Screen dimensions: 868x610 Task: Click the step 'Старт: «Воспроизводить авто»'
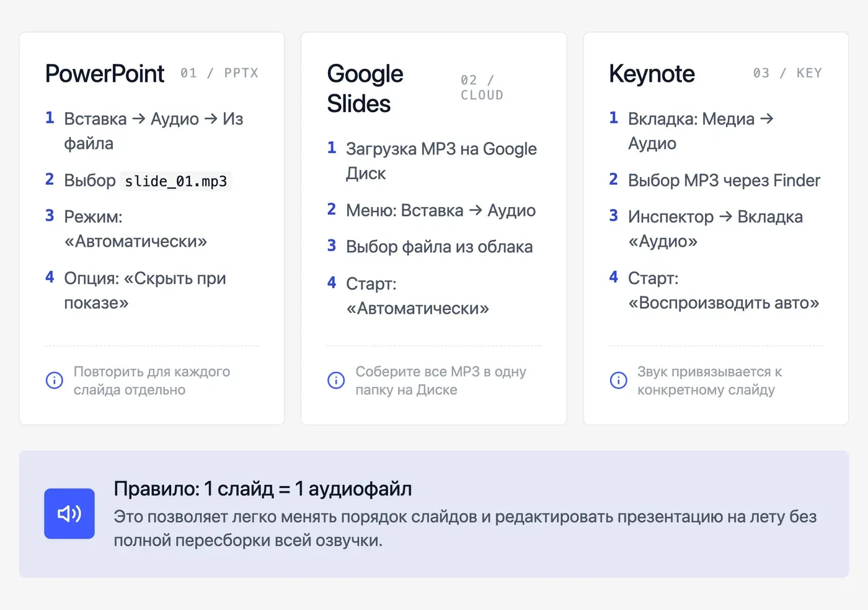tap(724, 290)
